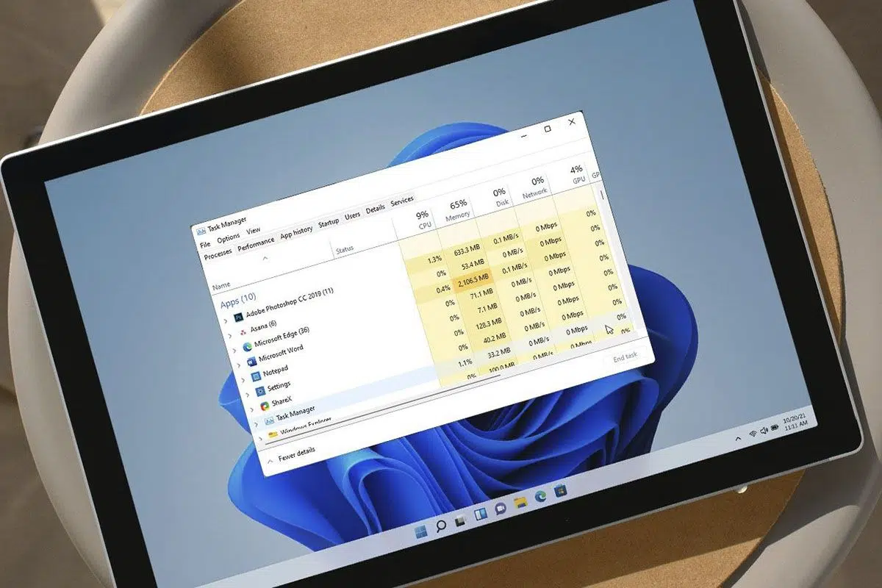
Task: Open File Explorer from the taskbar
Action: tap(520, 503)
